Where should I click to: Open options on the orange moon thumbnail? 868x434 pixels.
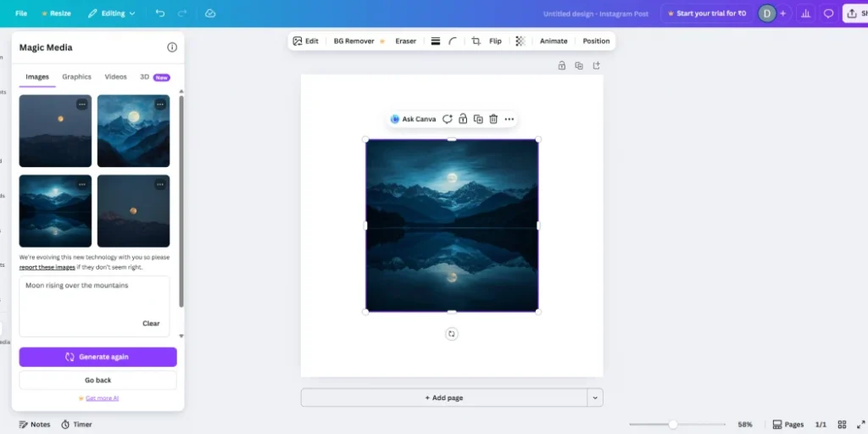click(160, 184)
